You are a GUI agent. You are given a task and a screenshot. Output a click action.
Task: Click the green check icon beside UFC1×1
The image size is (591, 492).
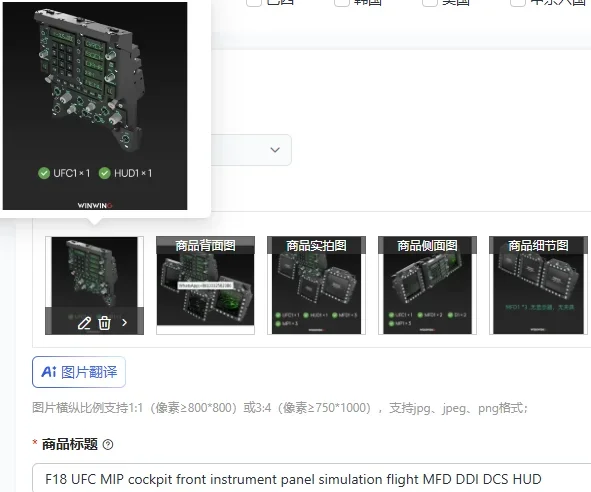coord(44,173)
